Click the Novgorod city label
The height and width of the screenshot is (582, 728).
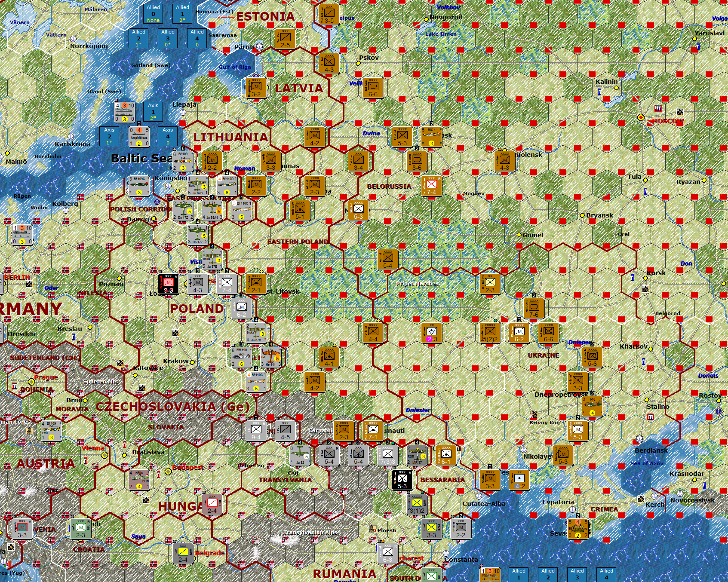(x=446, y=17)
